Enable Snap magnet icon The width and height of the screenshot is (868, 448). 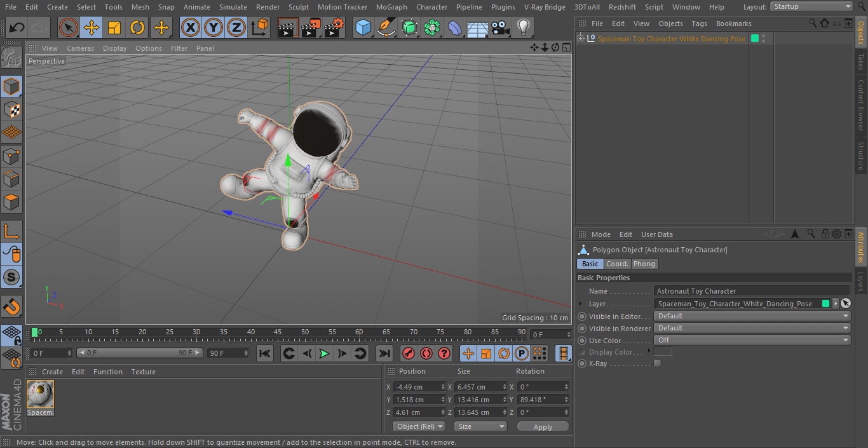point(11,307)
